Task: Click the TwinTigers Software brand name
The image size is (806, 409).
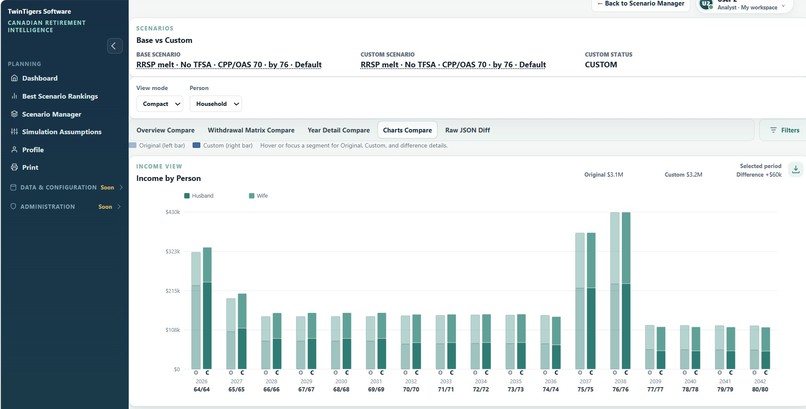Action: [40, 11]
